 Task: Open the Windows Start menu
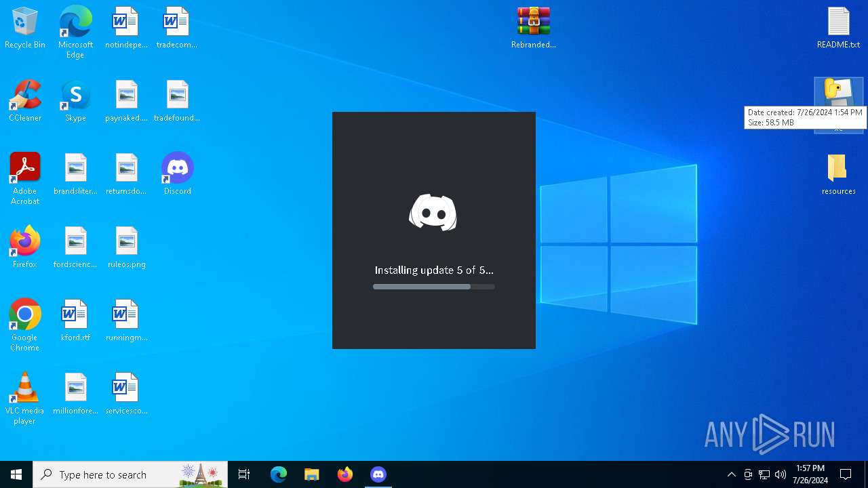pos(16,474)
